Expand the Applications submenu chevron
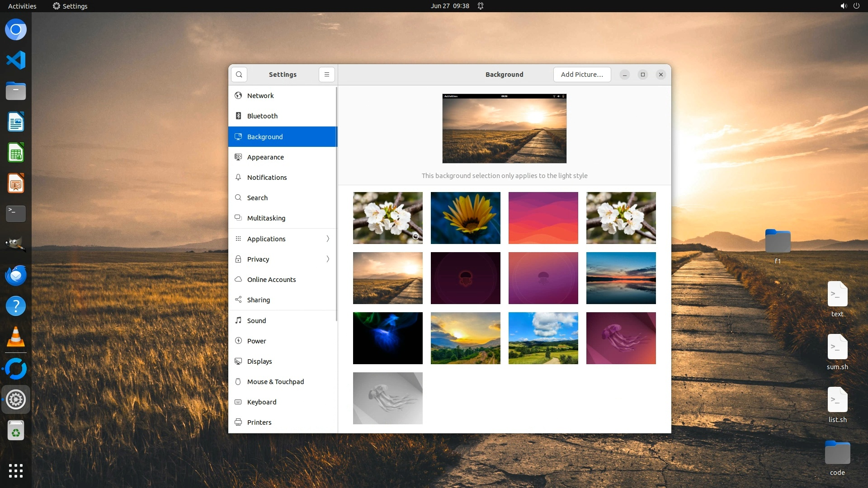Screen dimensions: 868x488 click(328, 239)
